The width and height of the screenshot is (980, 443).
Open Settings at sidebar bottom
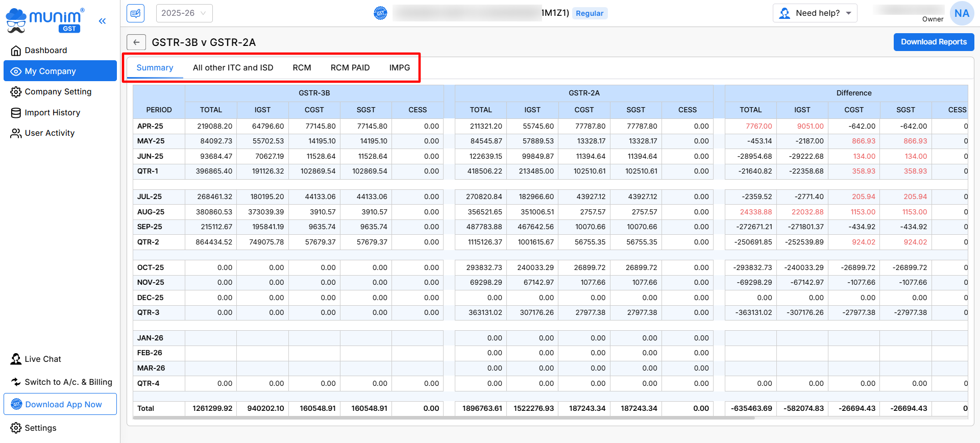(40, 428)
